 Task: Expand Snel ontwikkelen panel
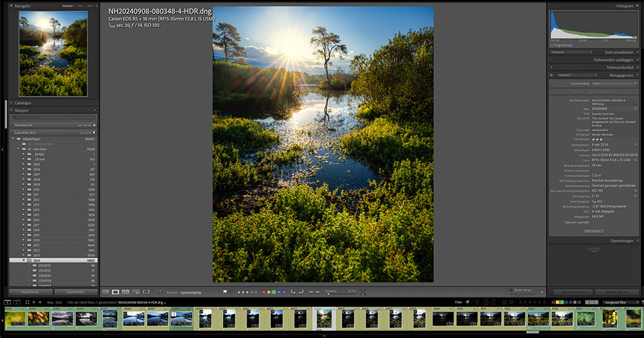click(637, 52)
